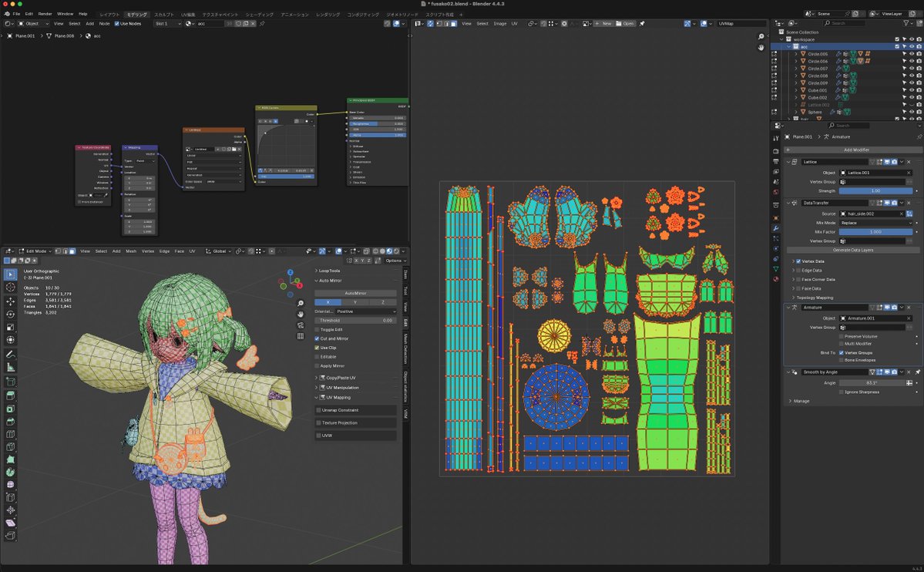Open the Render menu
This screenshot has height=572, width=924.
tap(45, 14)
